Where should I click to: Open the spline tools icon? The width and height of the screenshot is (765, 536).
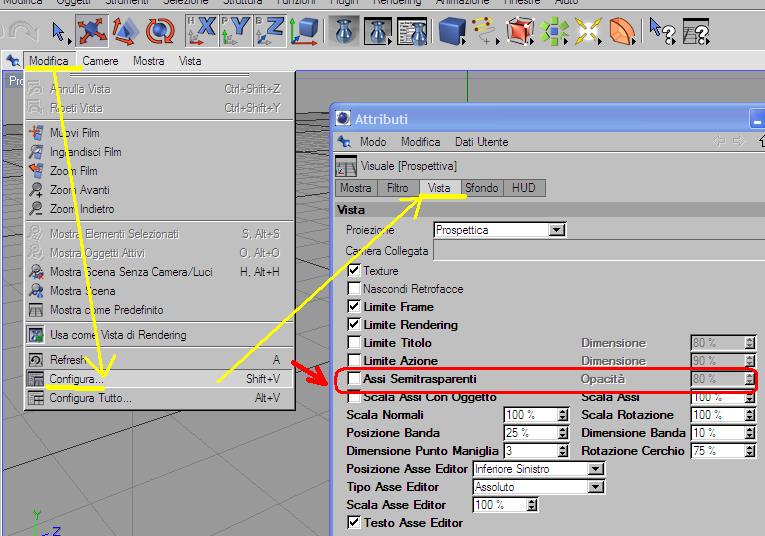(484, 31)
